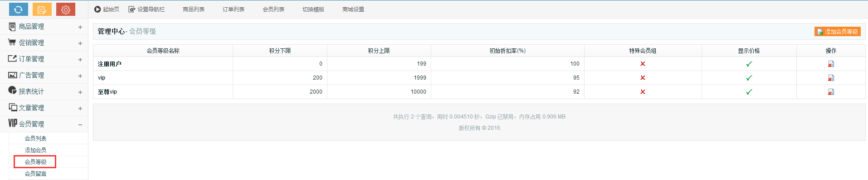Toggle 特殊会员组 cross for 至尊vip
Image resolution: width=868 pixels, height=180 pixels.
tap(643, 92)
